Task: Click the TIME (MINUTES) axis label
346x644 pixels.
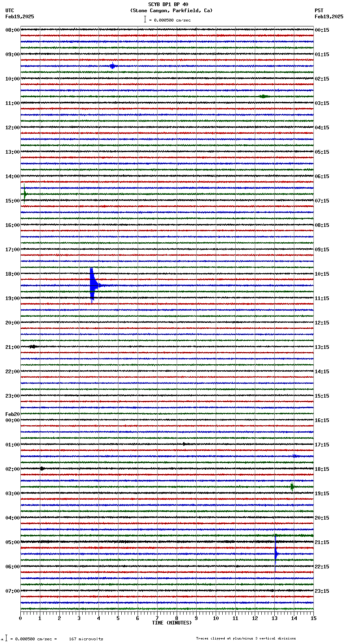Action: click(172, 623)
